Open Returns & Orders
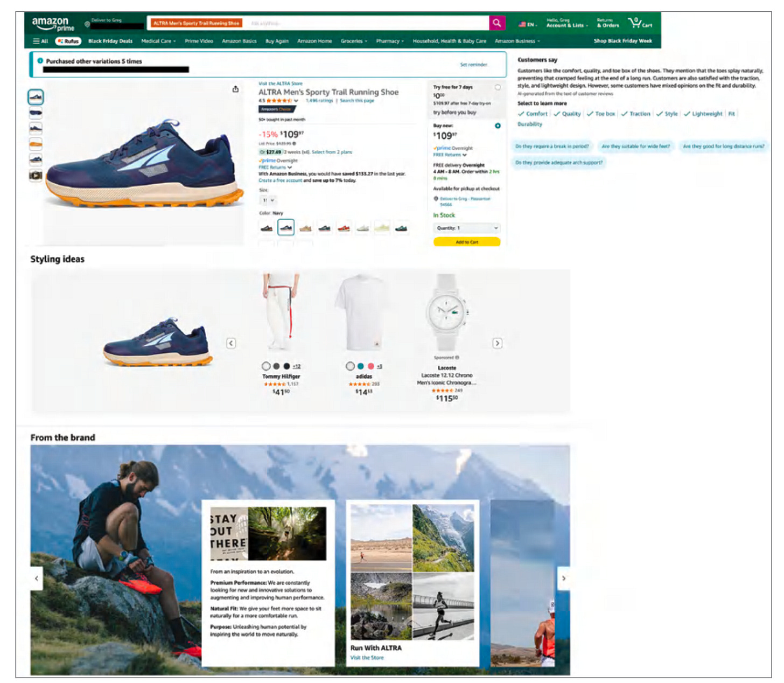 point(608,23)
